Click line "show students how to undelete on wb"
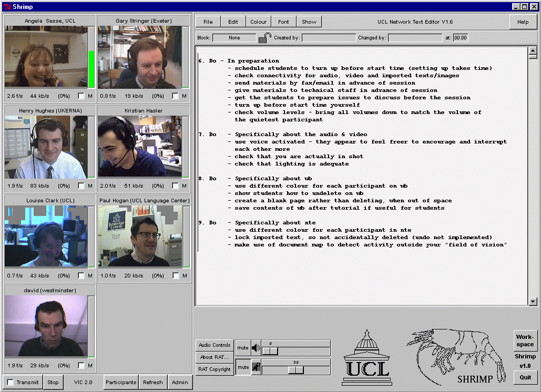The height and width of the screenshot is (392, 541). [x=299, y=193]
